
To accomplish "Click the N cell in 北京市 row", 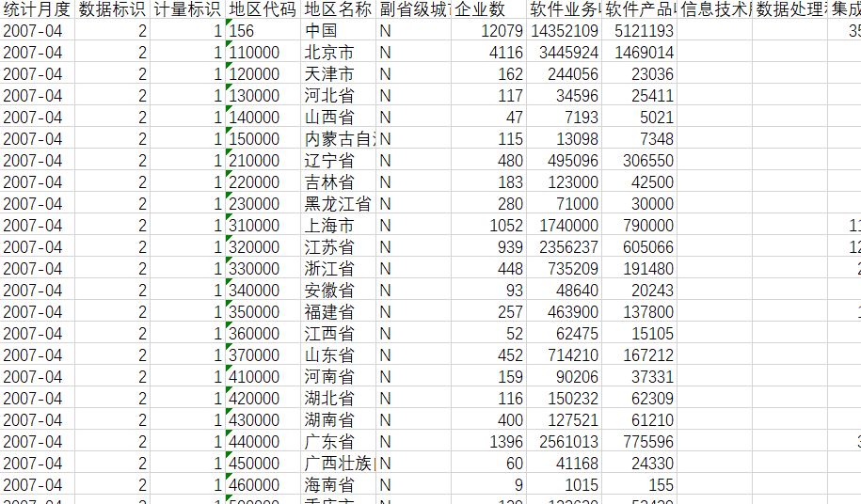I will coord(413,52).
